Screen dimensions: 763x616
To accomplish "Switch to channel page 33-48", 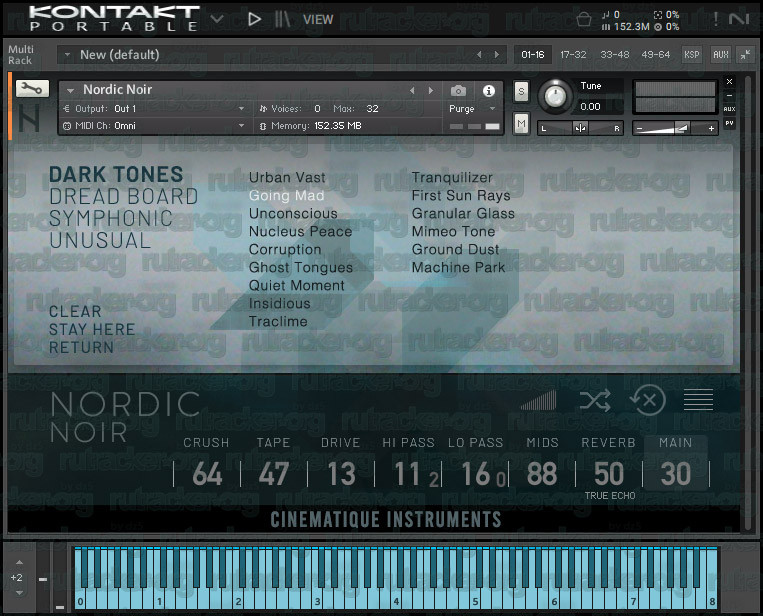I will coord(615,54).
